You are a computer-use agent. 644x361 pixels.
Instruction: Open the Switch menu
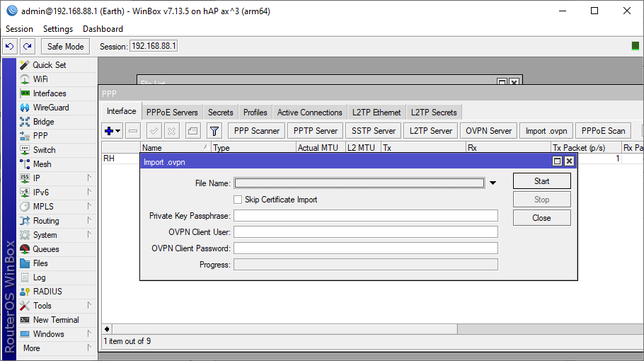(x=44, y=150)
